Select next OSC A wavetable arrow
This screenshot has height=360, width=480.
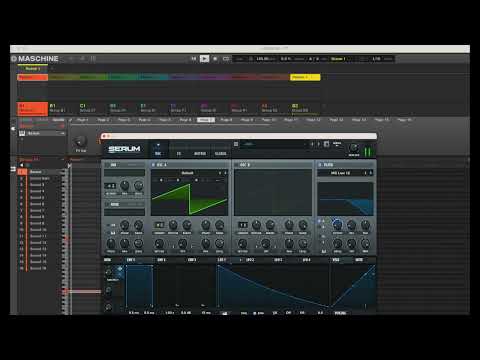(225, 173)
